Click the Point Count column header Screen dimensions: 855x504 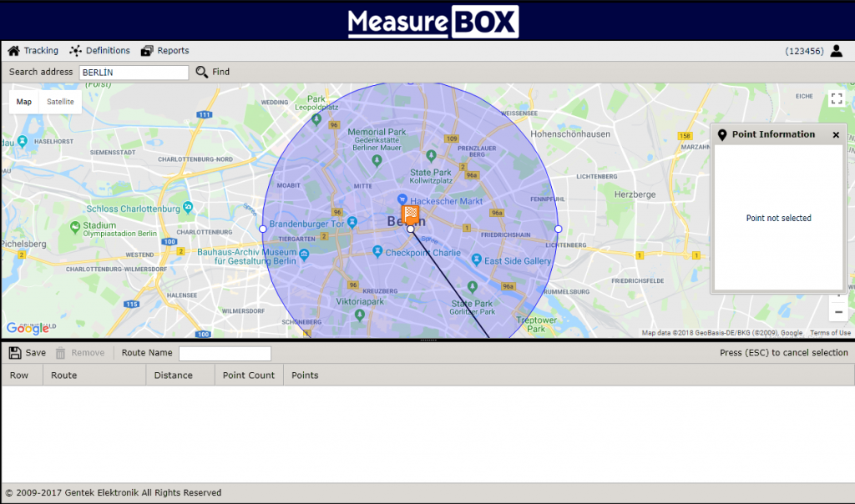[249, 375]
